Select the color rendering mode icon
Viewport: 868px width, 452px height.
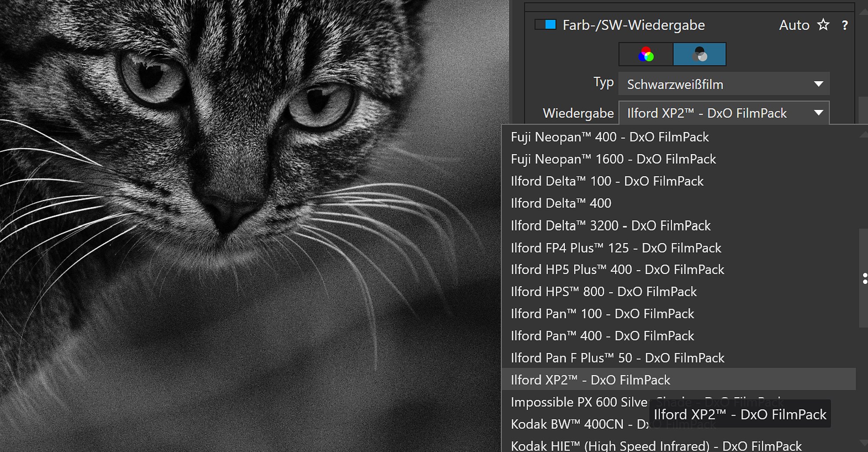646,54
